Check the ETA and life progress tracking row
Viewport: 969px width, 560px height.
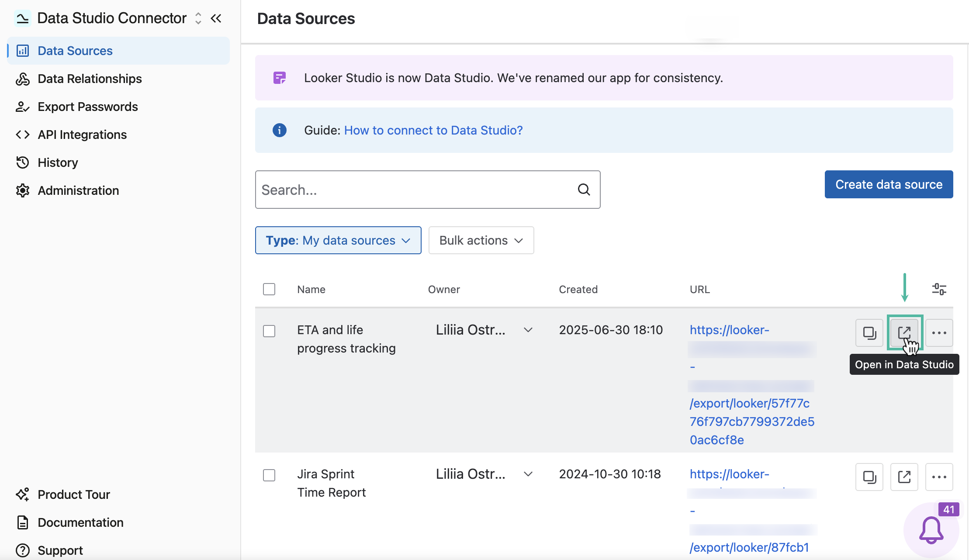(269, 331)
